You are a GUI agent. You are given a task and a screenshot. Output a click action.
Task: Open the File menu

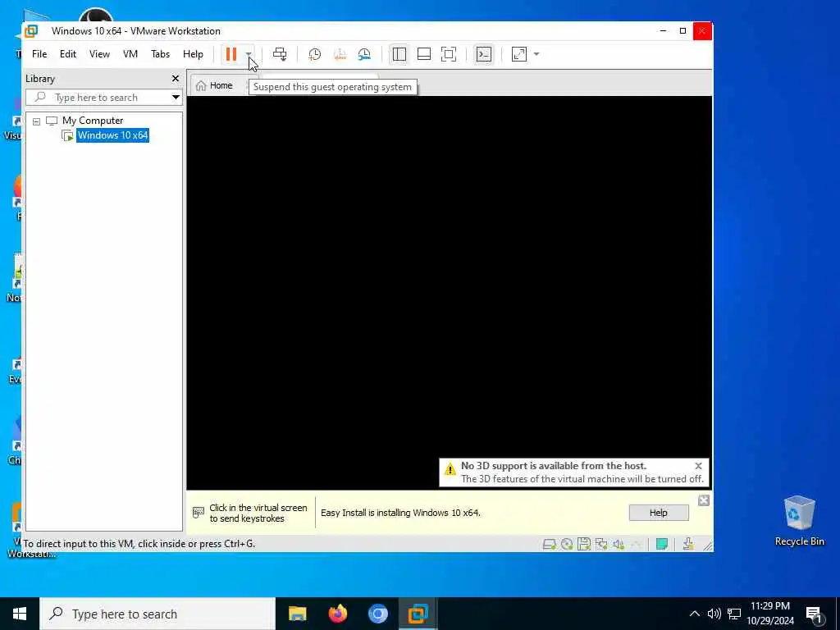tap(39, 54)
